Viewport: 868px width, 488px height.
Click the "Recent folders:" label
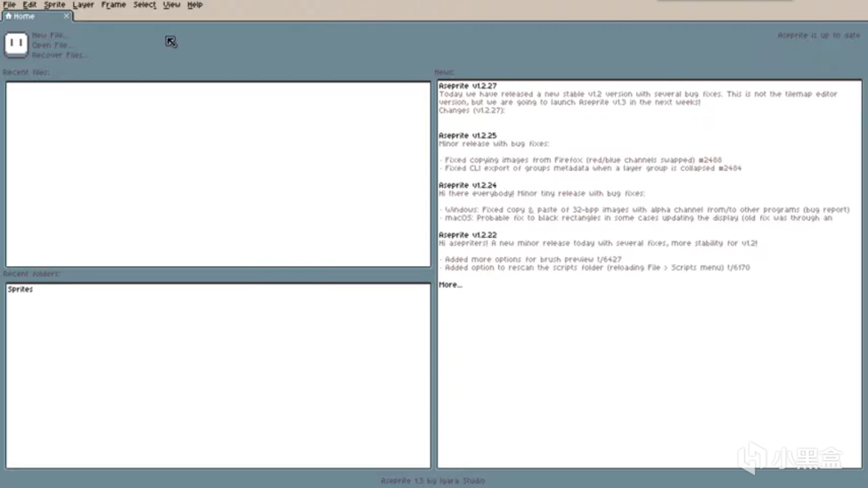click(x=32, y=274)
